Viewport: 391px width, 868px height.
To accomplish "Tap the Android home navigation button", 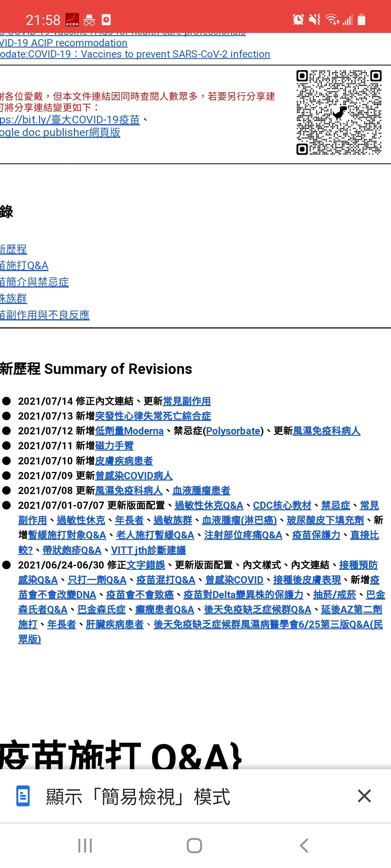I will [x=194, y=846].
